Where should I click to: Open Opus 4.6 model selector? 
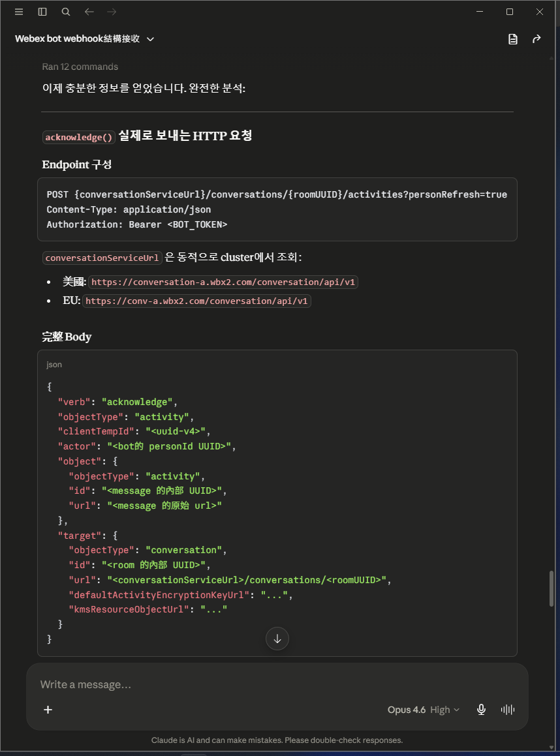[x=424, y=710]
